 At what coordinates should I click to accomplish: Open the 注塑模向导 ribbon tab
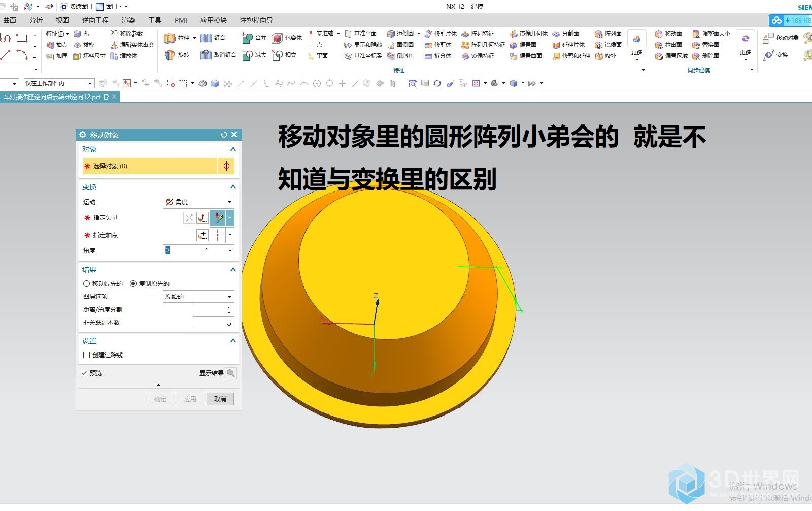click(x=256, y=20)
